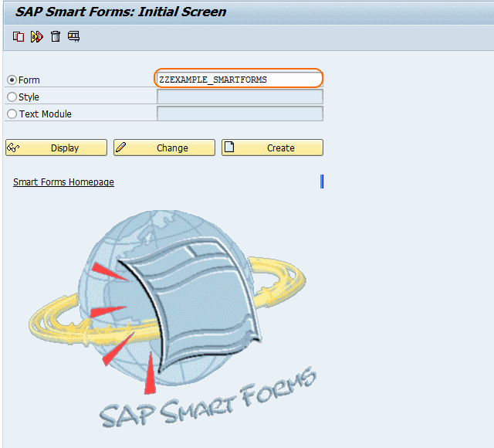494x448 pixels.
Task: Click the blank page icon on Create button
Action: (229, 148)
